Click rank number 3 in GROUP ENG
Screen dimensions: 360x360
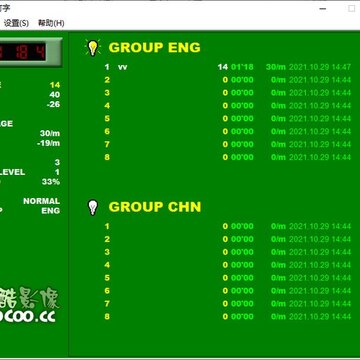pyautogui.click(x=107, y=93)
